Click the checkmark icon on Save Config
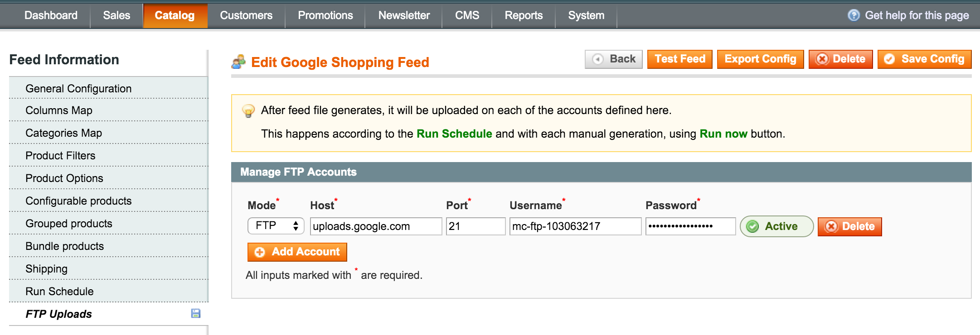 [x=889, y=59]
